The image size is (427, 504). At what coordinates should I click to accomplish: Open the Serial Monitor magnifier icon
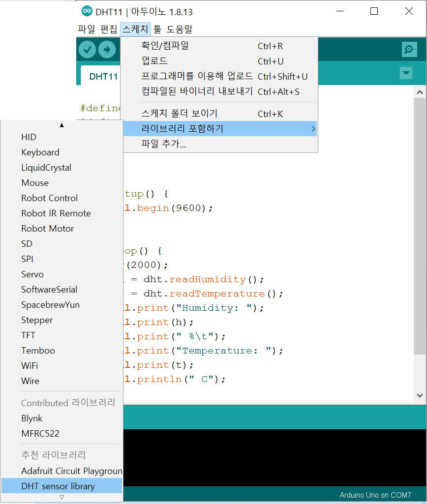[409, 50]
